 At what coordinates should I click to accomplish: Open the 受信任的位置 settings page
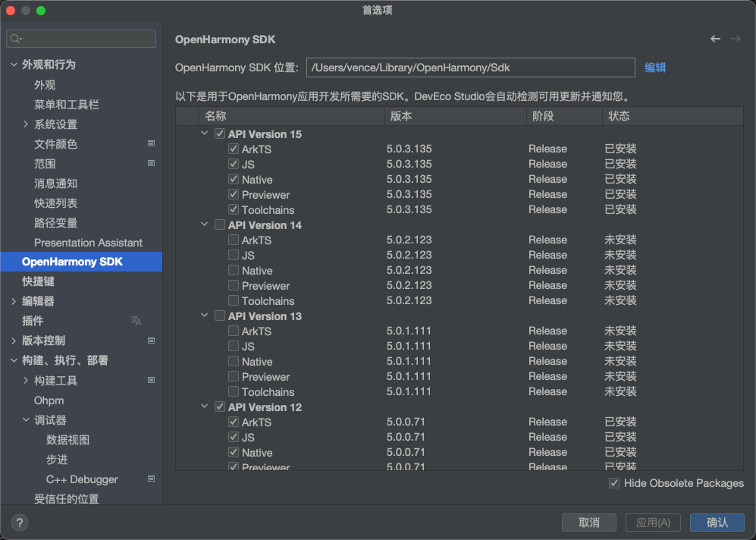[67, 498]
